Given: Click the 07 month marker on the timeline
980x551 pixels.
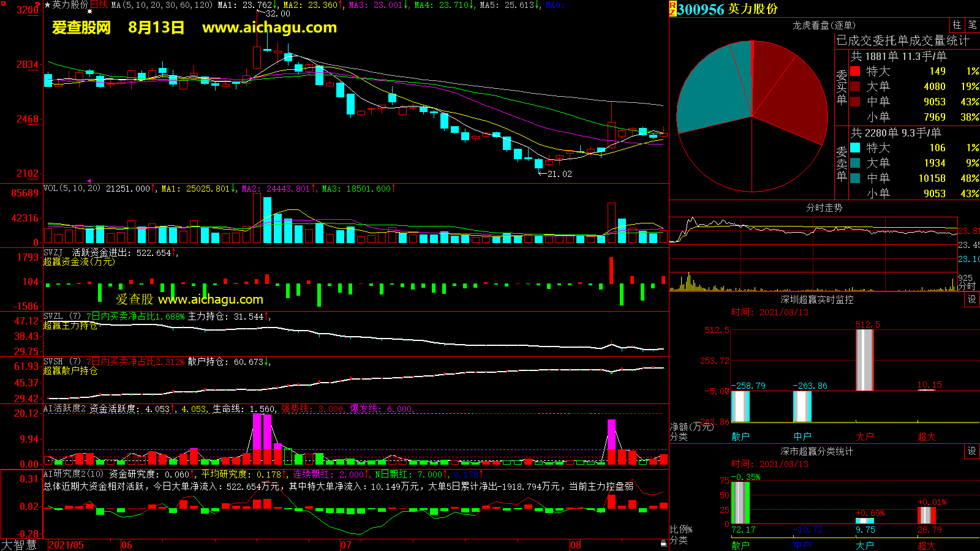Looking at the screenshot, I should click(346, 545).
